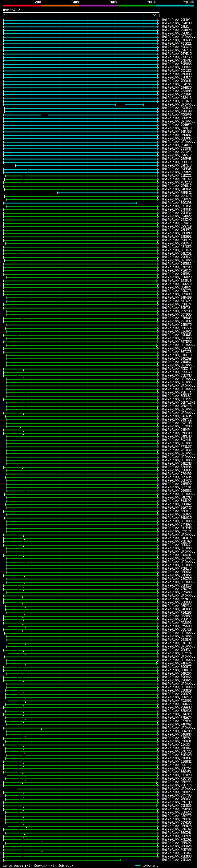
Task: Click the cyan alignment bar of UniRef100_Q9LDV4
Action: [x=81, y=20]
